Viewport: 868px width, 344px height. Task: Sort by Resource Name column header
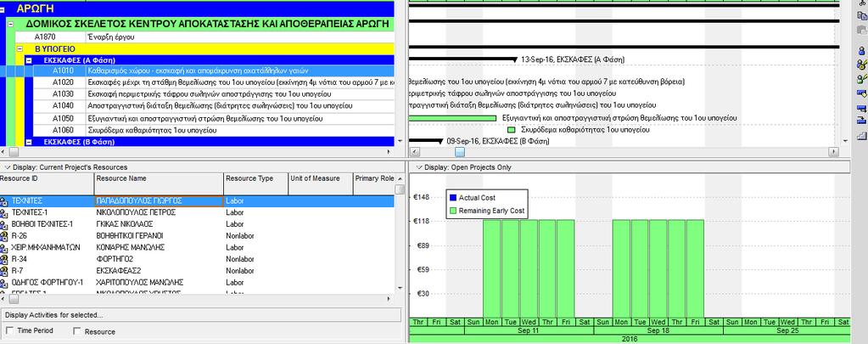point(159,183)
